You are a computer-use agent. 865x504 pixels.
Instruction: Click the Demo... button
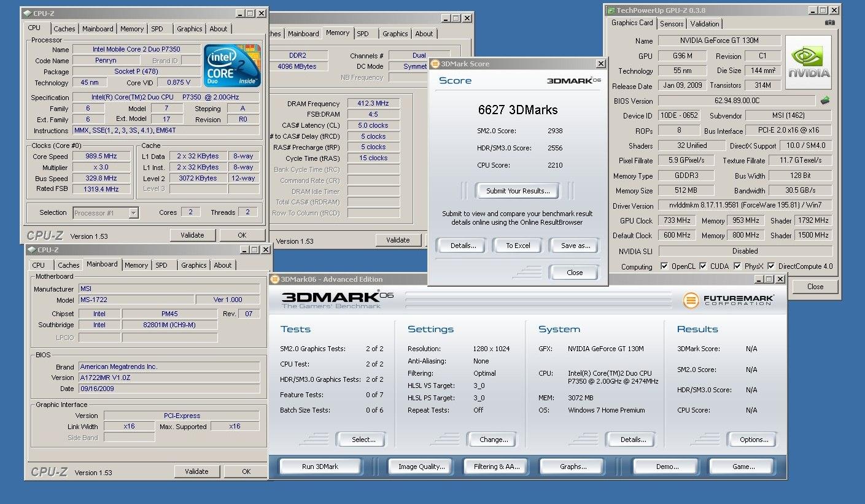[667, 467]
